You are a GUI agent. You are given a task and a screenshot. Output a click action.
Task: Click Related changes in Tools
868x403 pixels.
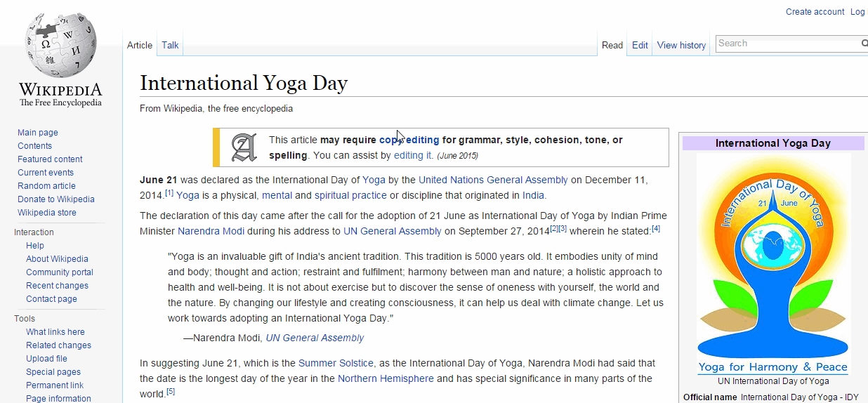click(58, 345)
